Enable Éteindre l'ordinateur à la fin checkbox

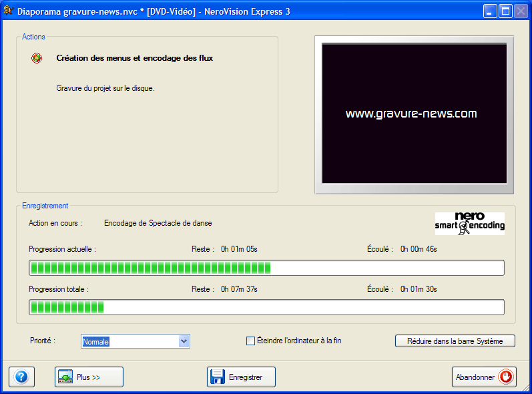[250, 341]
